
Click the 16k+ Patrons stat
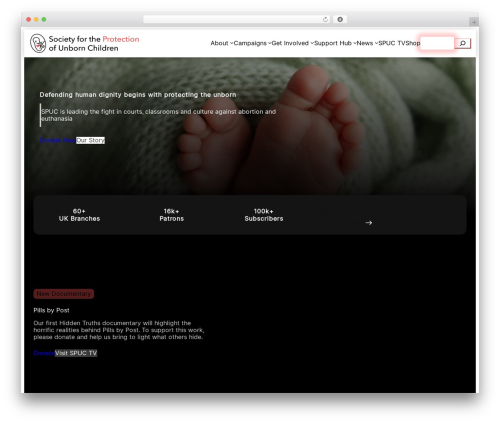tap(172, 215)
